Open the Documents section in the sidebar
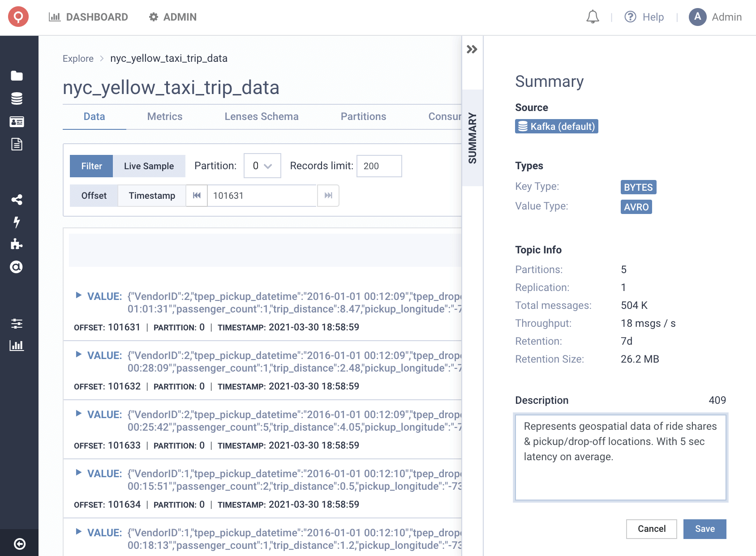 [17, 144]
